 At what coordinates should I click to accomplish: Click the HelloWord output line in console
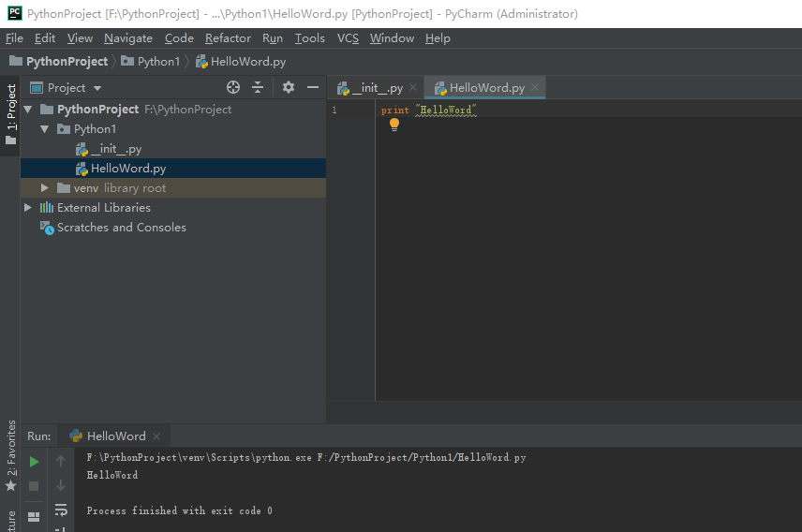click(112, 475)
